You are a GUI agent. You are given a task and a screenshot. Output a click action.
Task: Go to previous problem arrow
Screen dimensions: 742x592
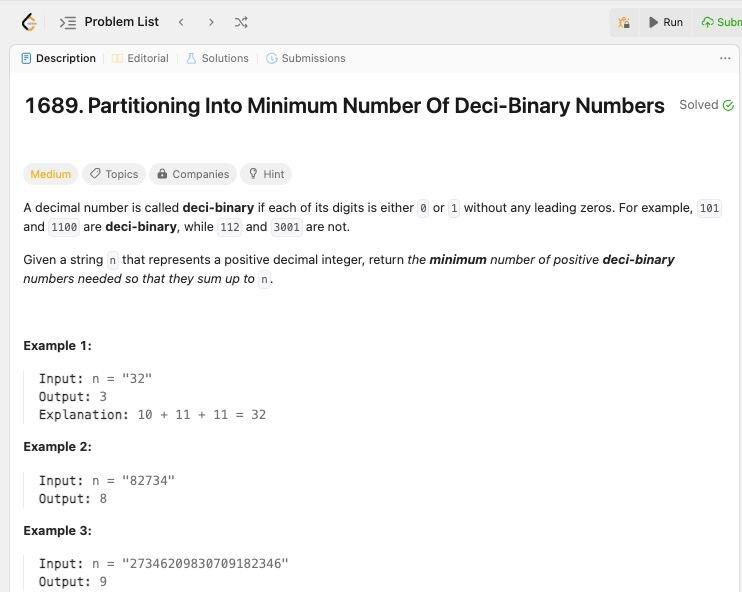pos(181,22)
